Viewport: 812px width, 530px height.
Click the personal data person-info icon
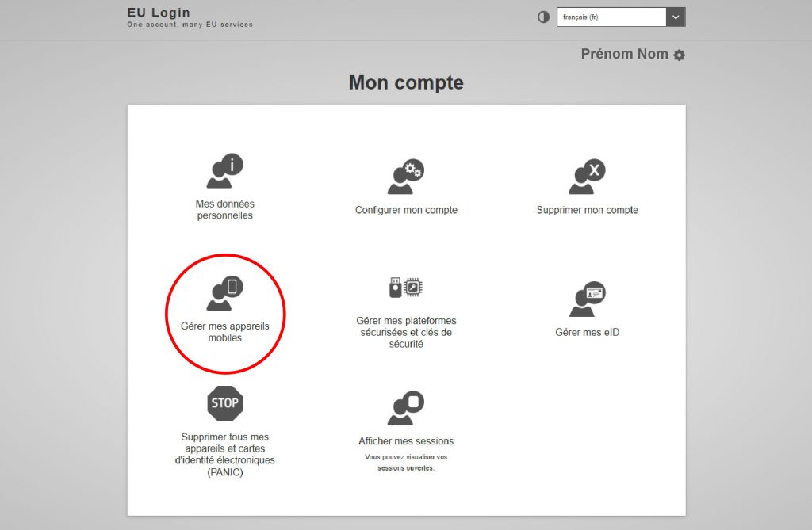pyautogui.click(x=224, y=171)
